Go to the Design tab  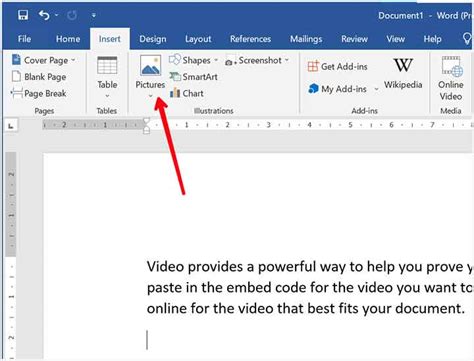(153, 39)
